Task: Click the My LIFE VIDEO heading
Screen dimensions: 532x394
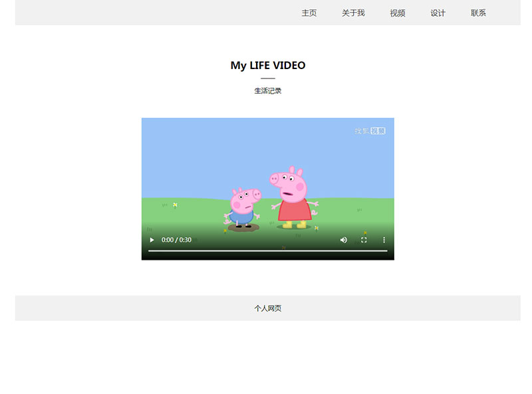Action: (x=268, y=65)
